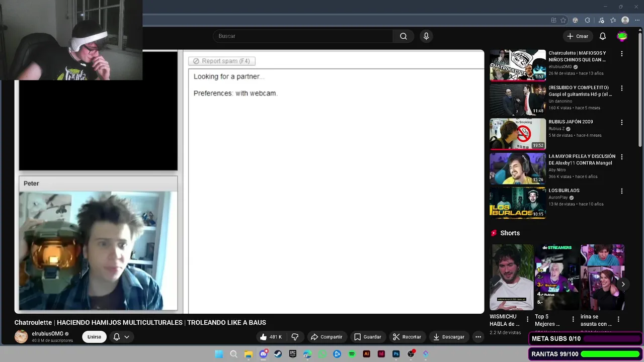This screenshot has height=362, width=644.
Task: Open options for Top 5 Mejores short
Action: [573, 319]
